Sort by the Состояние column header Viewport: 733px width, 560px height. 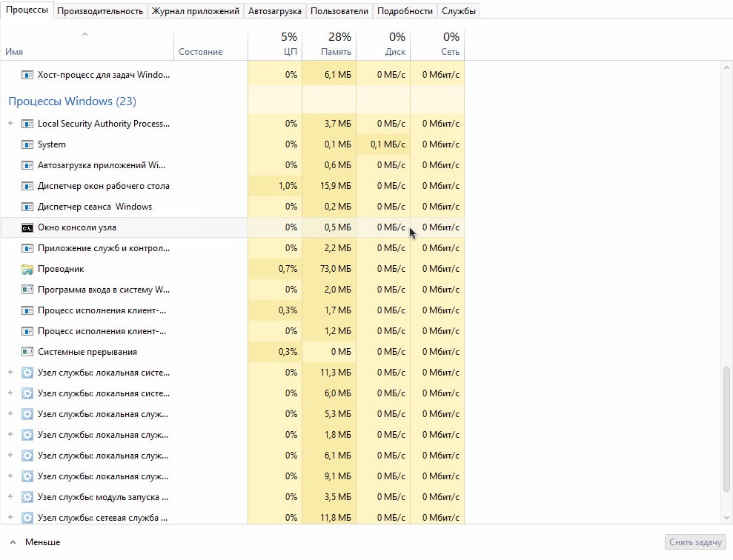coord(210,45)
